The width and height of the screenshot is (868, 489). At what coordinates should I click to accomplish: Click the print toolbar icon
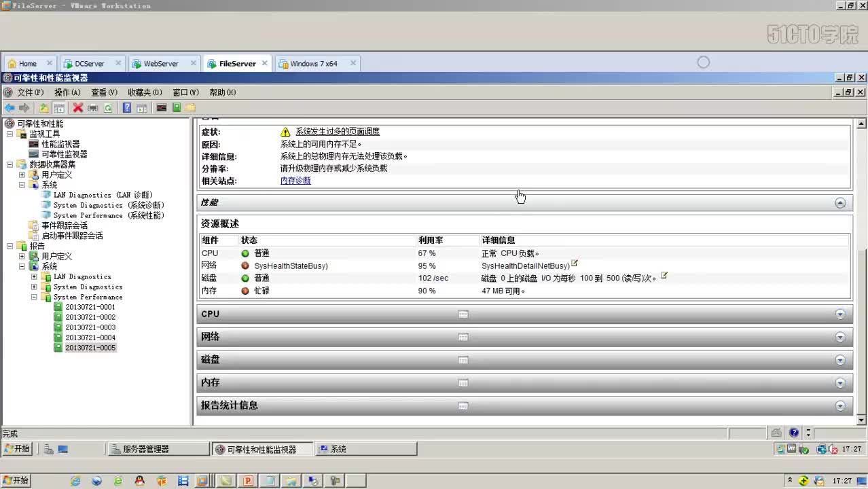coord(93,108)
